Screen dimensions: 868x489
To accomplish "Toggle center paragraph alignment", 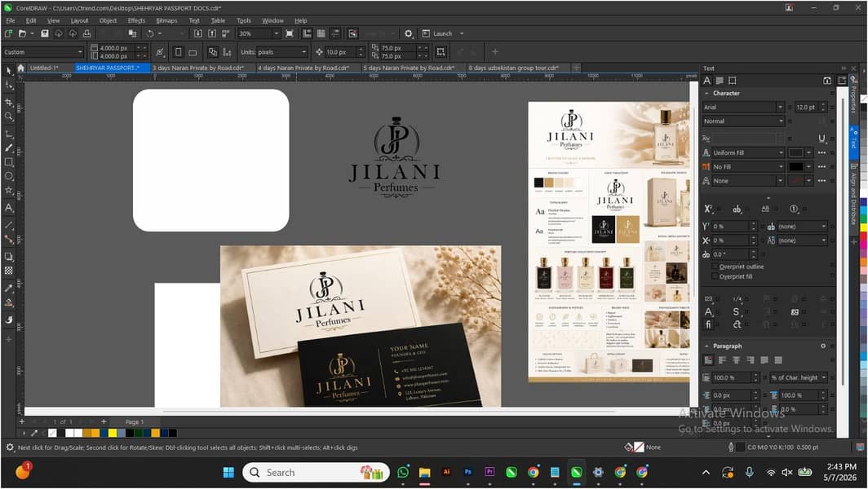I will tap(736, 360).
